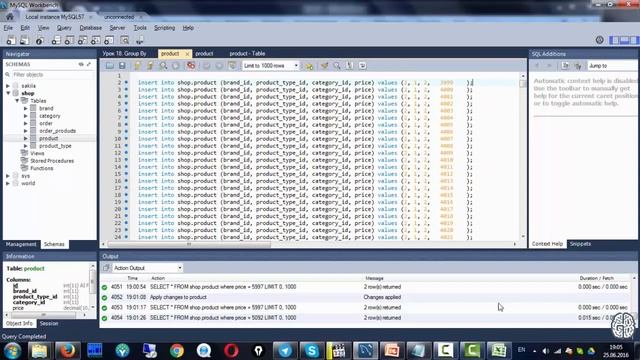Open the Scripting menu
Viewport: 640px width, 360px height.
(x=164, y=28)
